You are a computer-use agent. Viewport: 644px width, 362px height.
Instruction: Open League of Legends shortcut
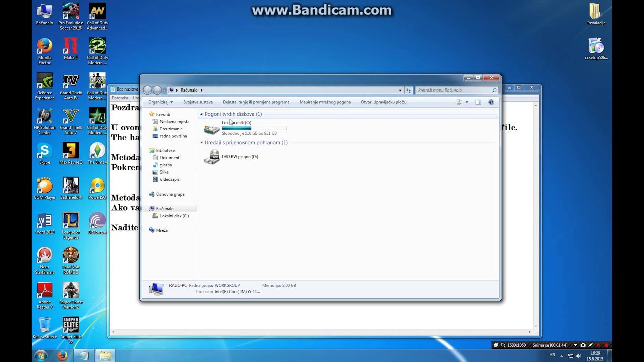pyautogui.click(x=71, y=226)
